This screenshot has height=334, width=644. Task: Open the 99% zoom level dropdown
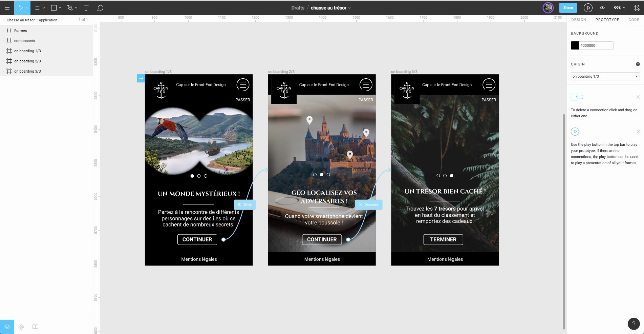point(620,7)
